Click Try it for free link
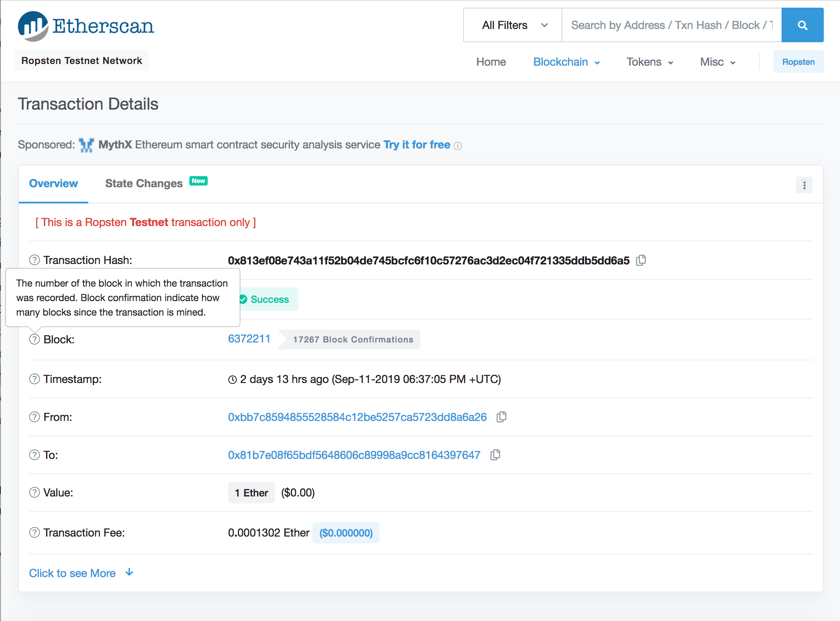Image resolution: width=840 pixels, height=621 pixels. pyautogui.click(x=417, y=145)
